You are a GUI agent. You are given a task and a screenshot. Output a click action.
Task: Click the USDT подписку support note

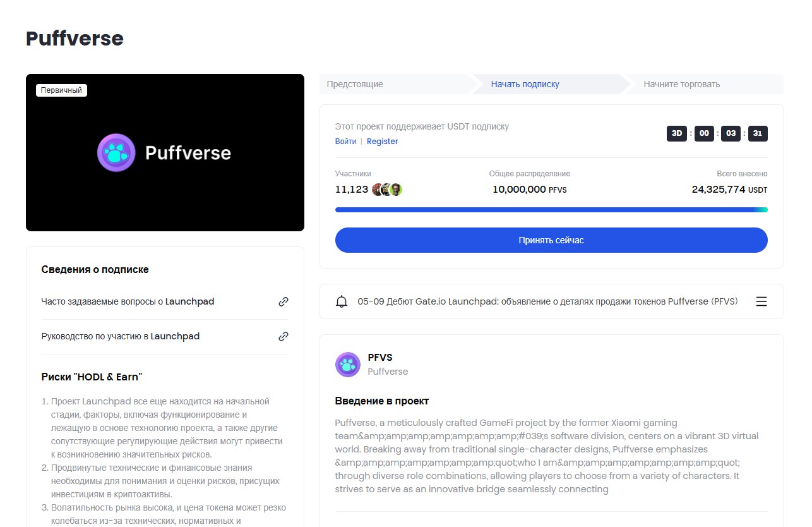(x=422, y=126)
